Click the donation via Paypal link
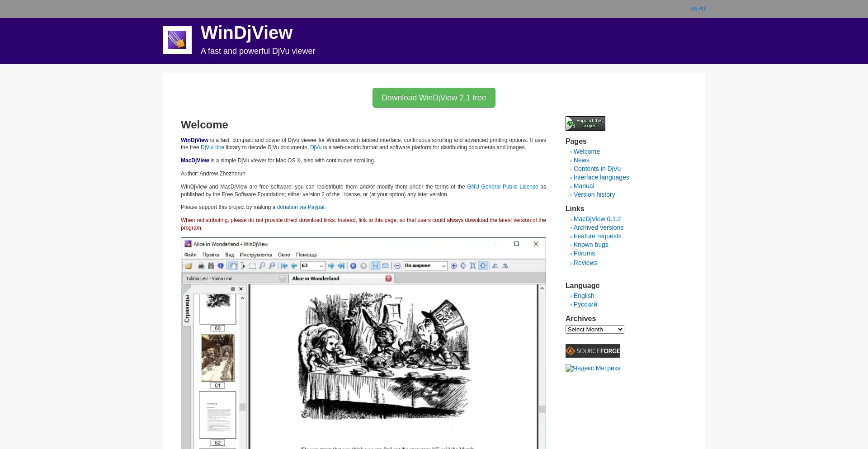The width and height of the screenshot is (868, 449). pos(301,207)
